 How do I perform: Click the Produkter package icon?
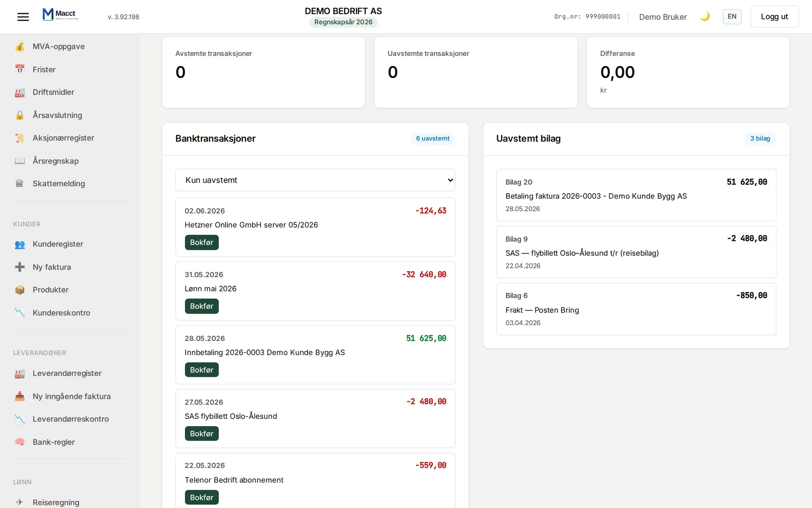[x=20, y=290]
